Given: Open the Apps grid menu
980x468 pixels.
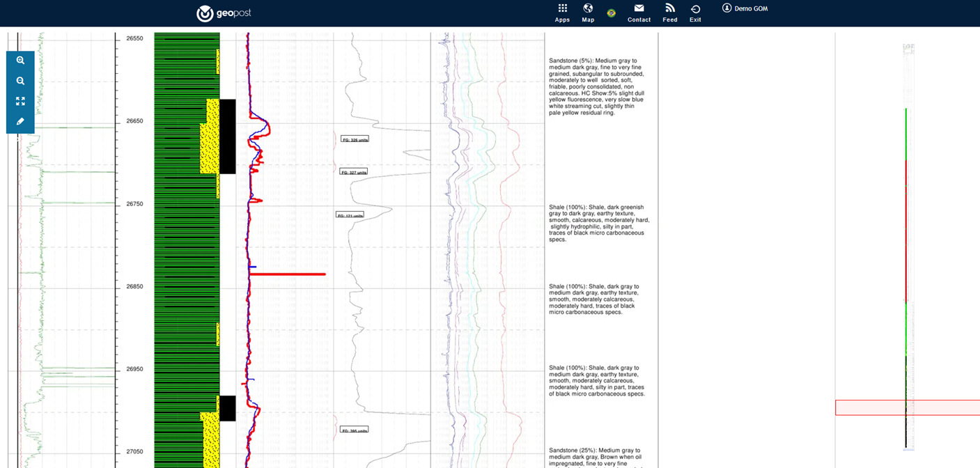Looking at the screenshot, I should click(x=562, y=13).
